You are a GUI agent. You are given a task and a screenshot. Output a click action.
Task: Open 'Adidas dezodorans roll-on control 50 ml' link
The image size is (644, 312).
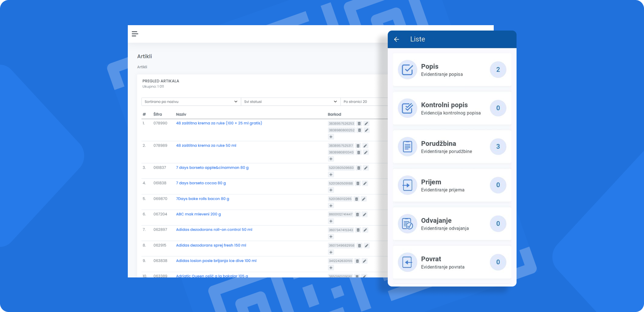coord(214,230)
